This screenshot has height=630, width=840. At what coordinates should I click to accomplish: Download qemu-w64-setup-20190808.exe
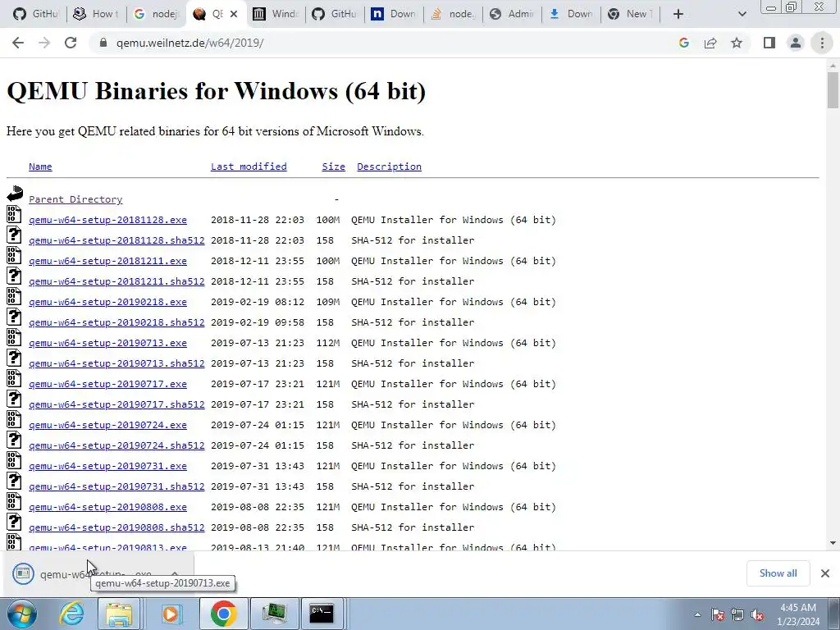click(107, 507)
